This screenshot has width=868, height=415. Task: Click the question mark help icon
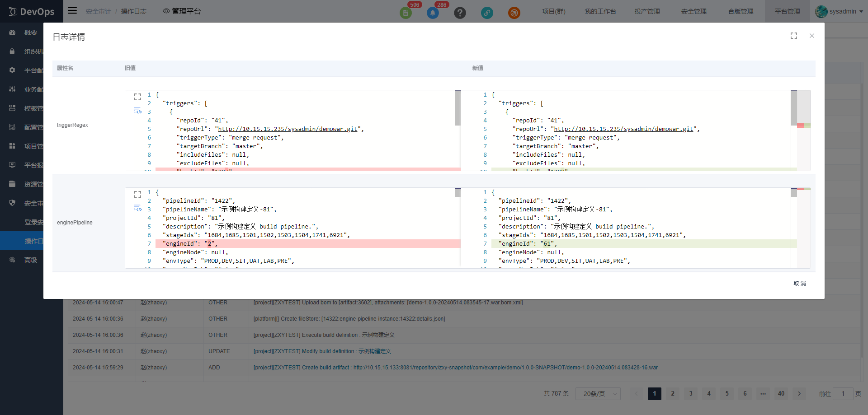pyautogui.click(x=460, y=13)
